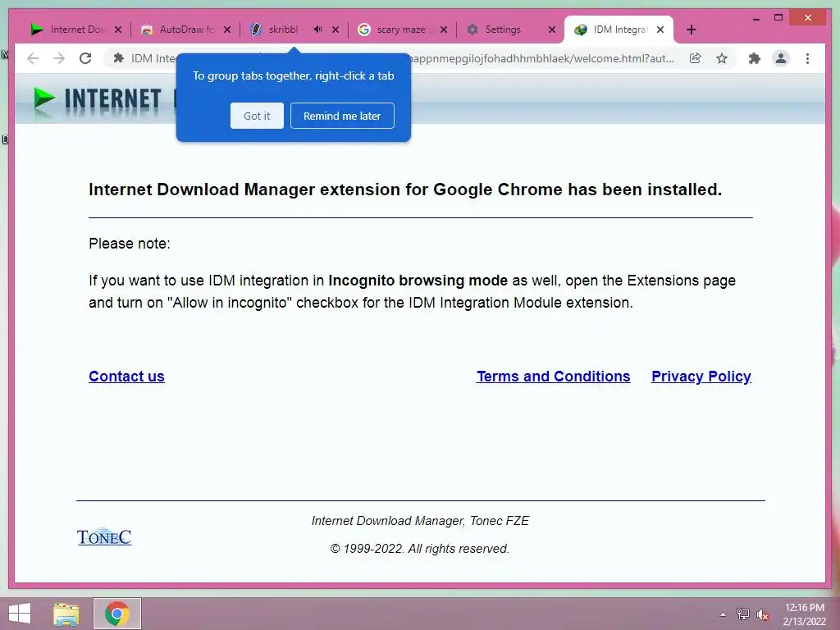The height and width of the screenshot is (630, 840).
Task: Click the Chrome icon in the taskbar
Action: tap(116, 614)
